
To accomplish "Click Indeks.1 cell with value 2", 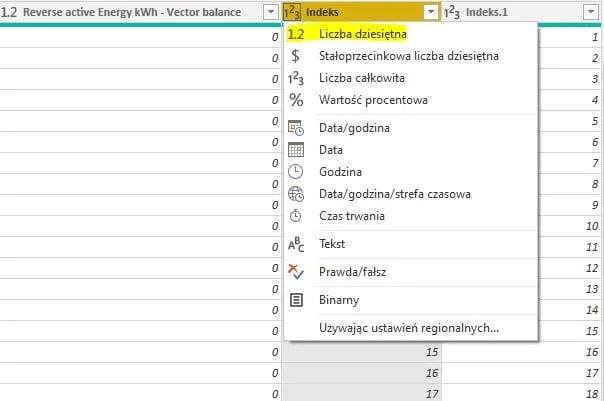I will click(x=570, y=58).
